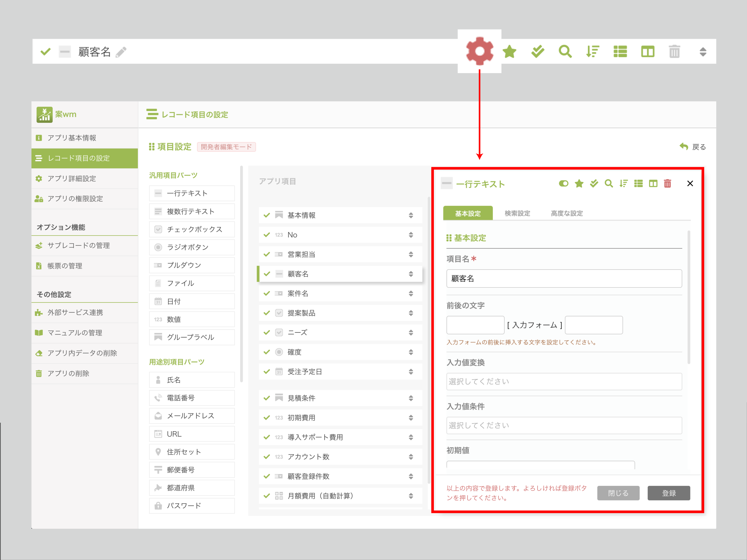The height and width of the screenshot is (560, 747).
Task: Select the 住所セット part
Action: point(192,452)
